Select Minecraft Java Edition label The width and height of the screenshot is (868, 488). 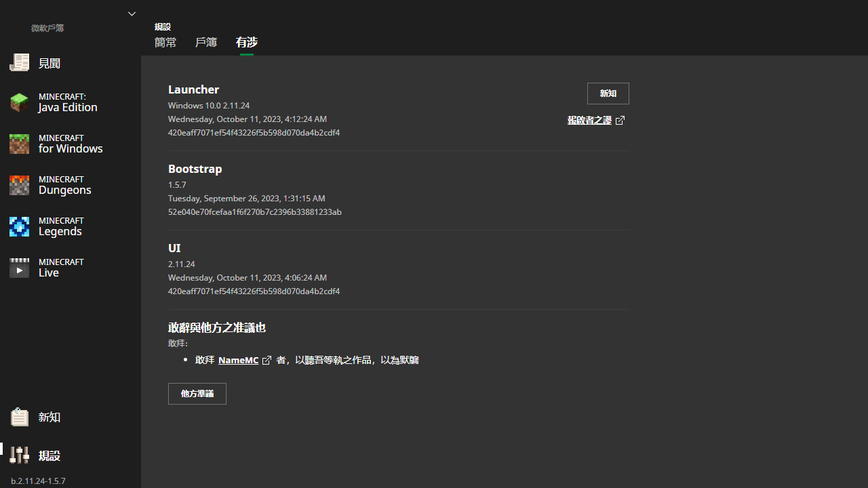point(68,102)
